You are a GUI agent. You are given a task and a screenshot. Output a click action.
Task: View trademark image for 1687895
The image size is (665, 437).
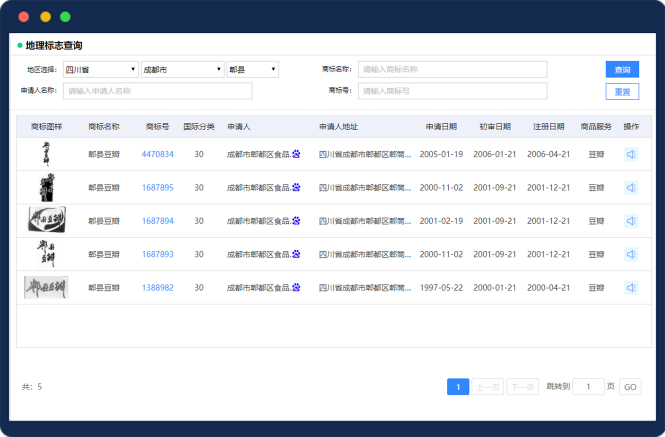pos(47,187)
